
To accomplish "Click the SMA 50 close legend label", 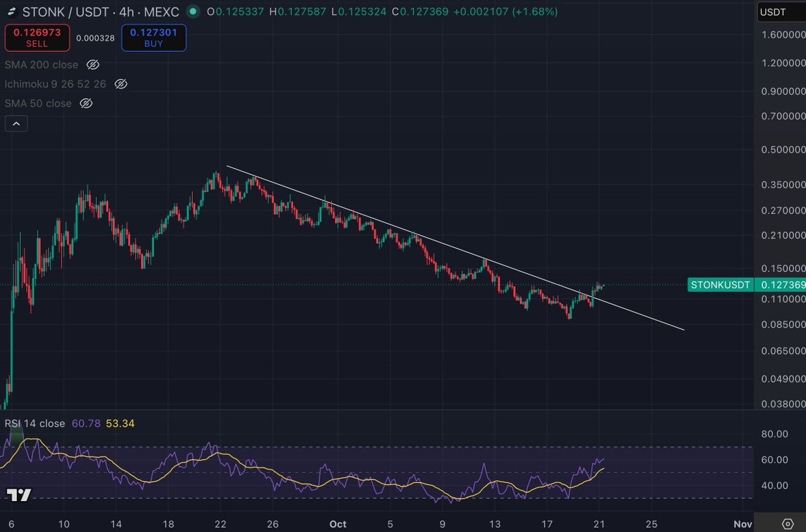I will (38, 103).
